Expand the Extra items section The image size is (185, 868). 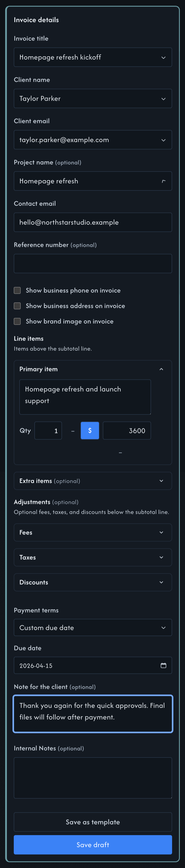[161, 481]
